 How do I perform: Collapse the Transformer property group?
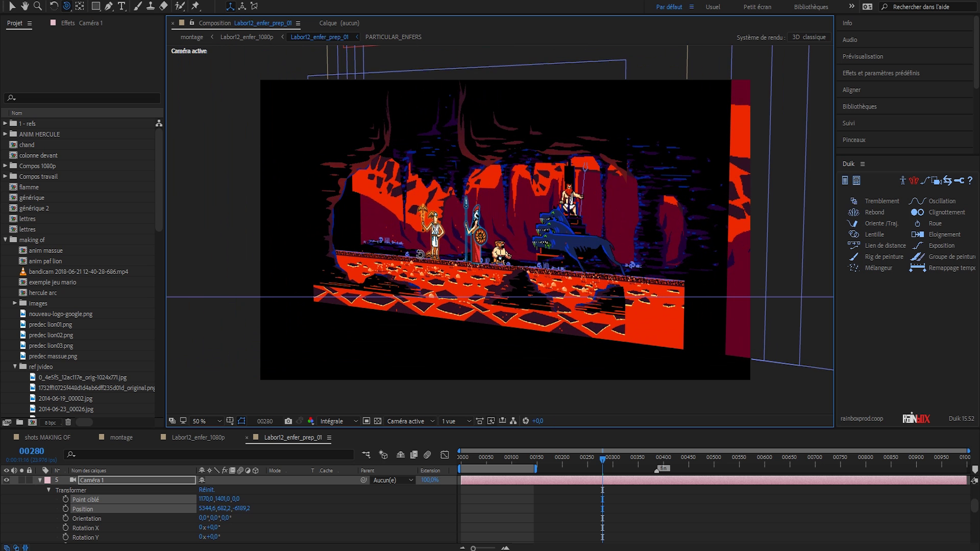tap(49, 490)
